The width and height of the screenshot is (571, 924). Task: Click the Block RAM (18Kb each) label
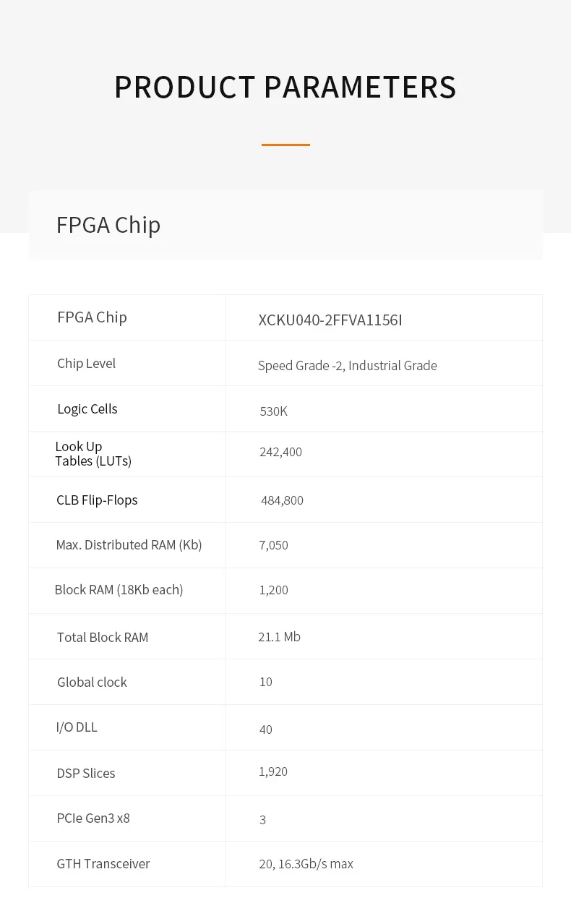[x=119, y=589]
